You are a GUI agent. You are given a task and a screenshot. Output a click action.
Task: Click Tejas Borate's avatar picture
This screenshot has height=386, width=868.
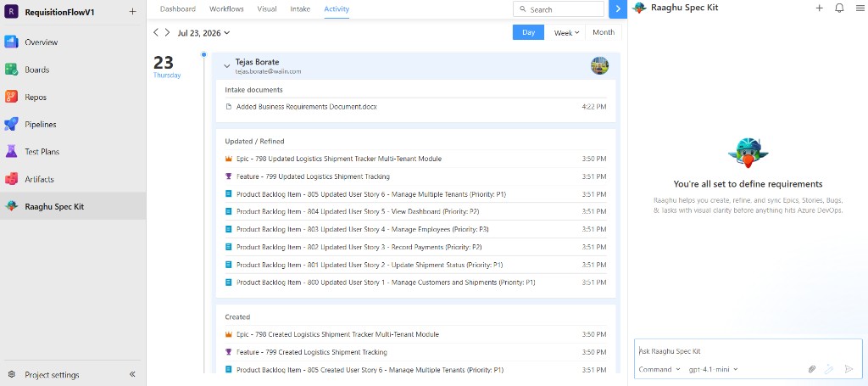[x=599, y=65]
